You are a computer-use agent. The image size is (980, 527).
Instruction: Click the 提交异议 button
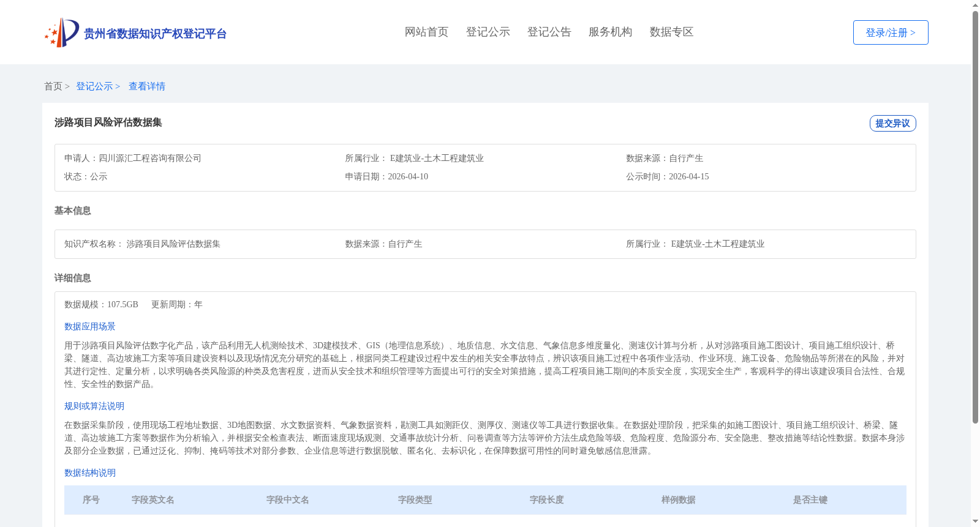coord(892,123)
